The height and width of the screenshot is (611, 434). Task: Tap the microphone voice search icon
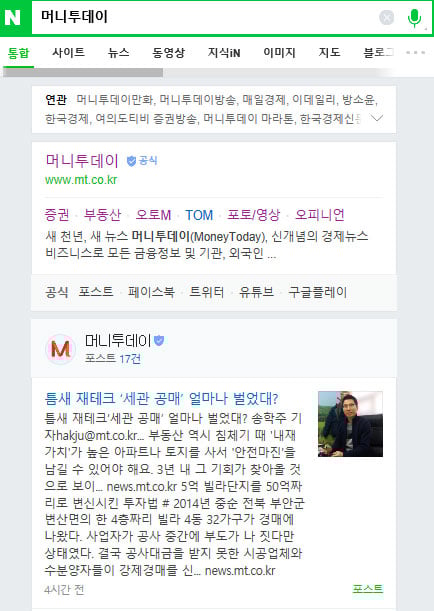[x=414, y=18]
